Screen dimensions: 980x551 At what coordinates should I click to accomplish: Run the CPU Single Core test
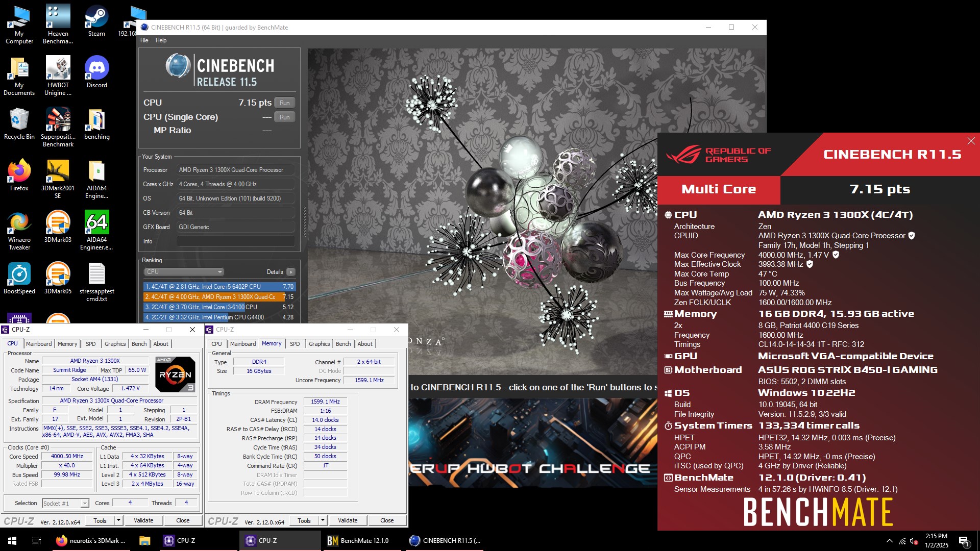(x=285, y=117)
